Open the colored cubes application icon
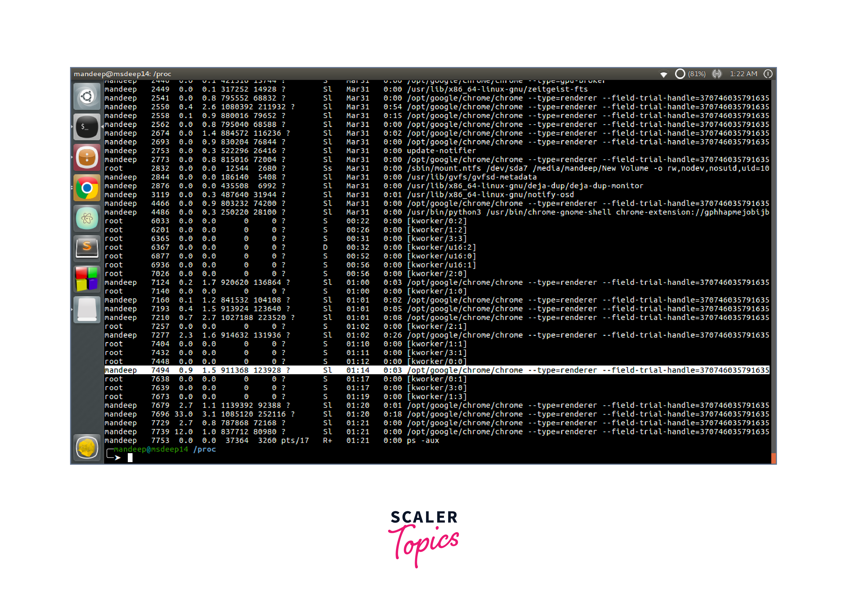This screenshot has width=847, height=616. 87,279
